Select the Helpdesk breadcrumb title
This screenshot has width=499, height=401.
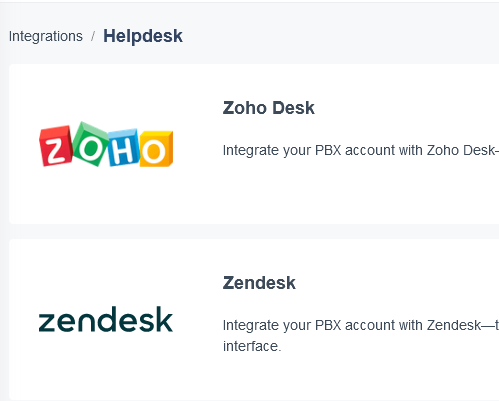coord(143,36)
